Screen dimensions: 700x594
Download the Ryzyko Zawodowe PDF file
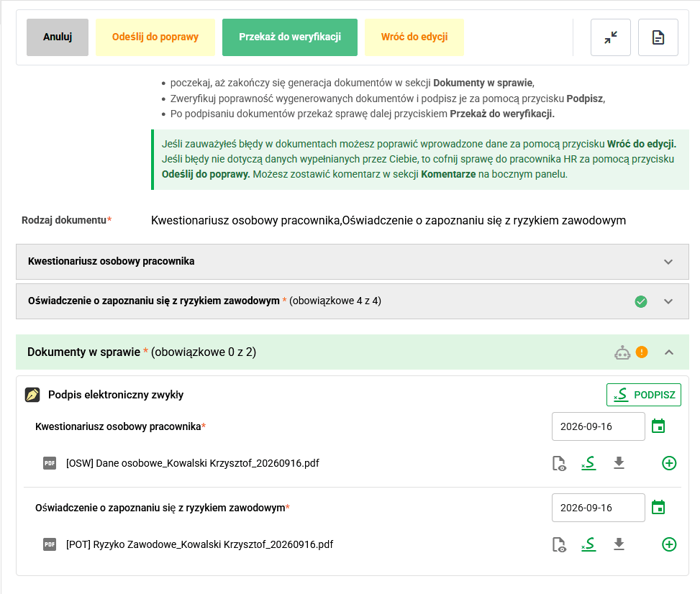pos(619,544)
